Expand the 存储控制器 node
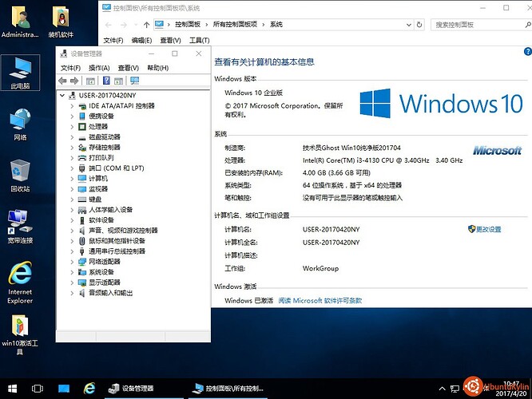This screenshot has height=399, width=532. pyautogui.click(x=72, y=148)
